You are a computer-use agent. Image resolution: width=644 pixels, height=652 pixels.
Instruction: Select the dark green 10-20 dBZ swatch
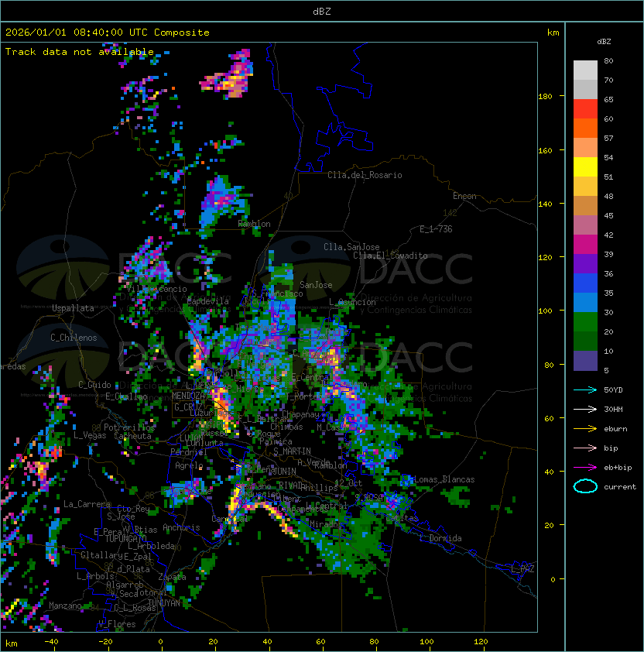tap(585, 341)
